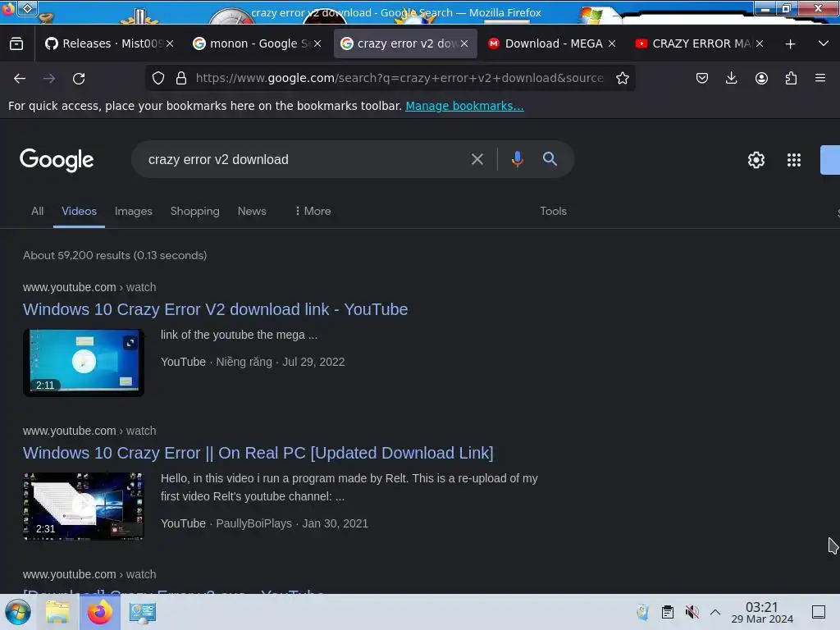Open clipboard tray icon
This screenshot has height=630, width=840.
[668, 612]
